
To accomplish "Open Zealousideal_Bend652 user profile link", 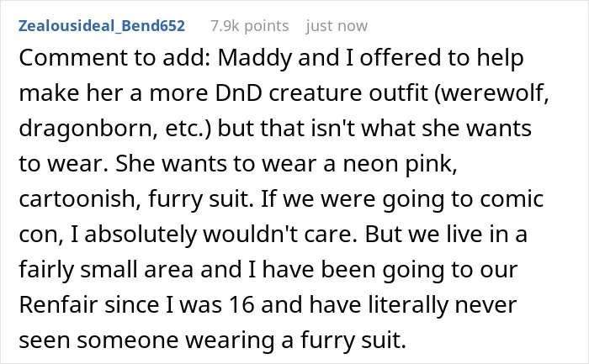I will 102,26.
